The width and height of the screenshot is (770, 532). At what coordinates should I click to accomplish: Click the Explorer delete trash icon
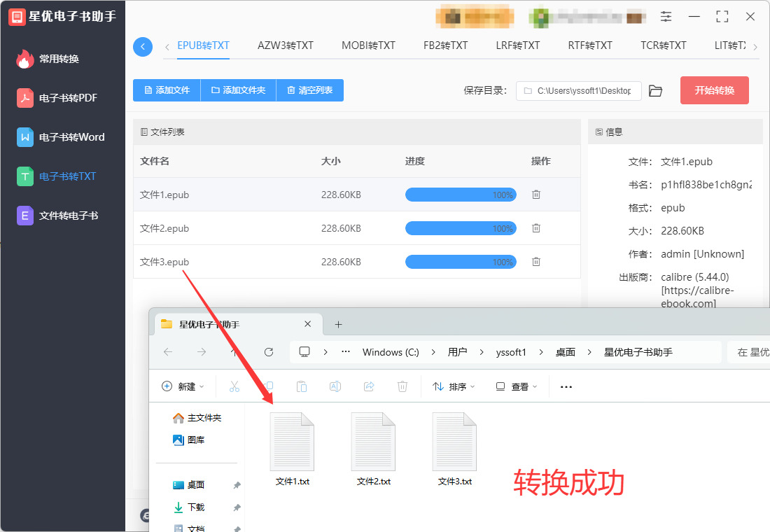pyautogui.click(x=402, y=386)
